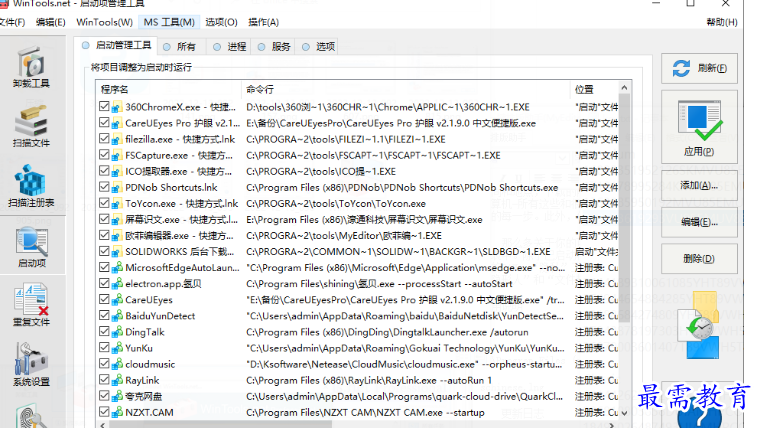
Task: Toggle the RayLink checkbox
Action: 104,380
